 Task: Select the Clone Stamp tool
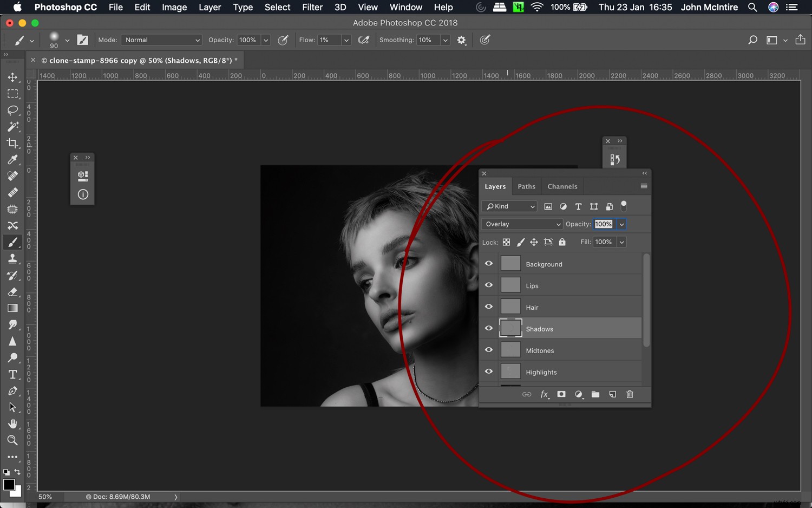point(13,258)
